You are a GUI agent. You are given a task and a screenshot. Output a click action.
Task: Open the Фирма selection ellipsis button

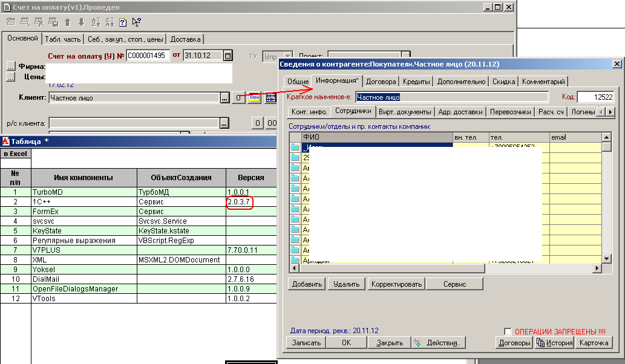11,66
